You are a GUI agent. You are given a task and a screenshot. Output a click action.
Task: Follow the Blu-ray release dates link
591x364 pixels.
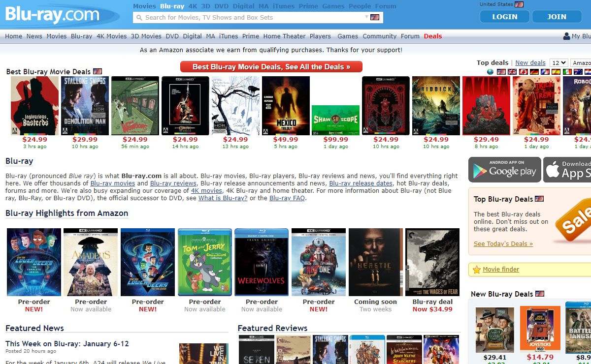click(361, 183)
